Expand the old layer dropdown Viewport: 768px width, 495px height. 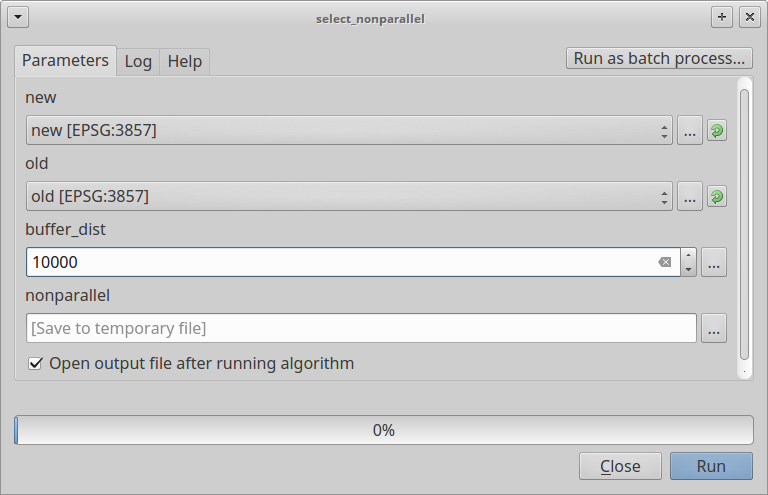665,196
